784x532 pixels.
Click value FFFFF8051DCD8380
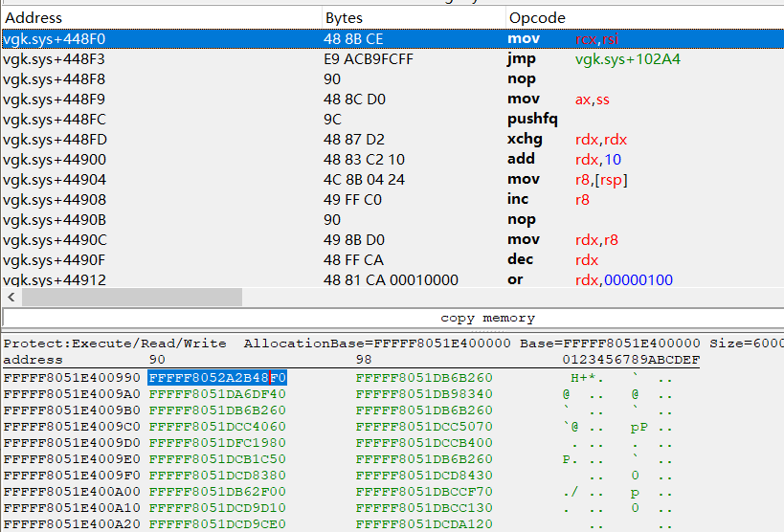(x=217, y=475)
